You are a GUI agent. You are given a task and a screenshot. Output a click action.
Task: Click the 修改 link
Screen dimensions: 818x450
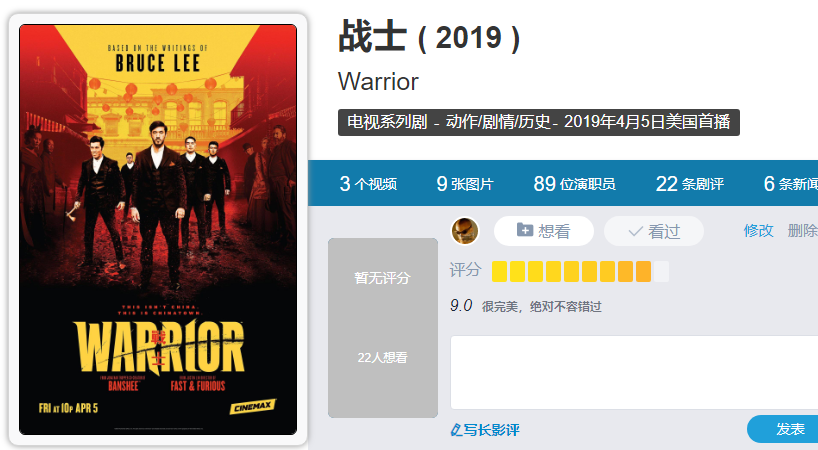[x=759, y=230]
